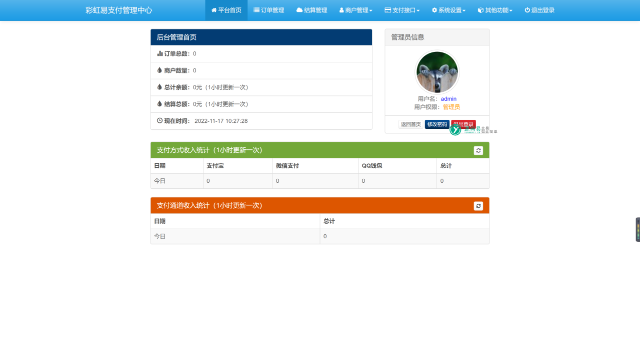
Task: Click the cloud icon in 结算管理
Action: (299, 10)
